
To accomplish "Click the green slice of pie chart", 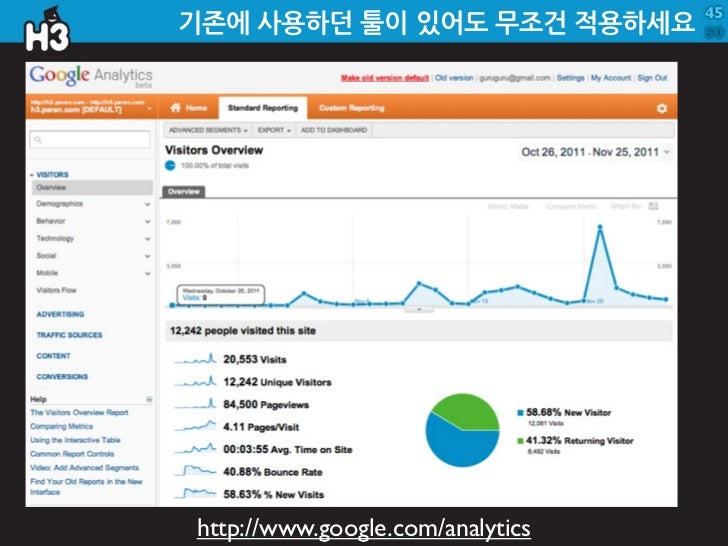I will (x=469, y=411).
